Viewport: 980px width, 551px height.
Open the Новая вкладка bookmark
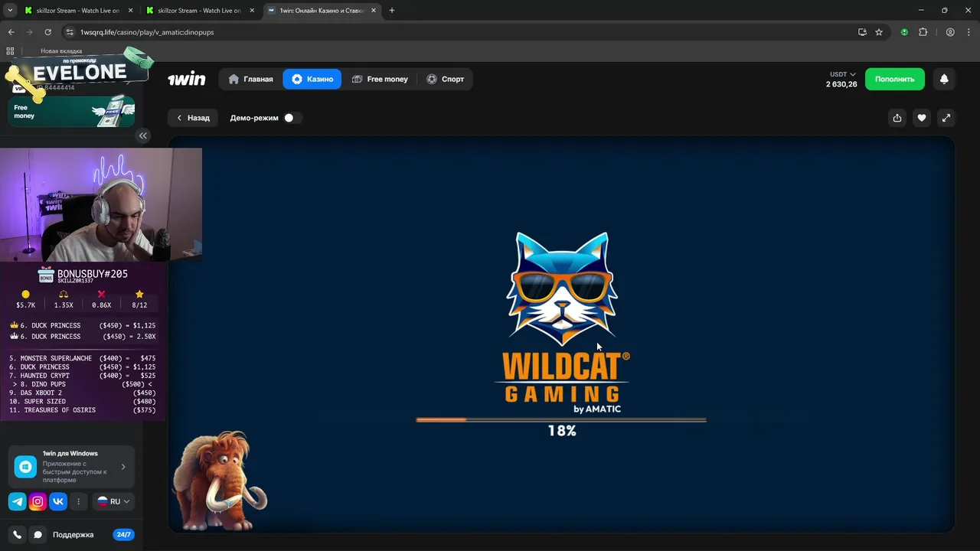(61, 51)
